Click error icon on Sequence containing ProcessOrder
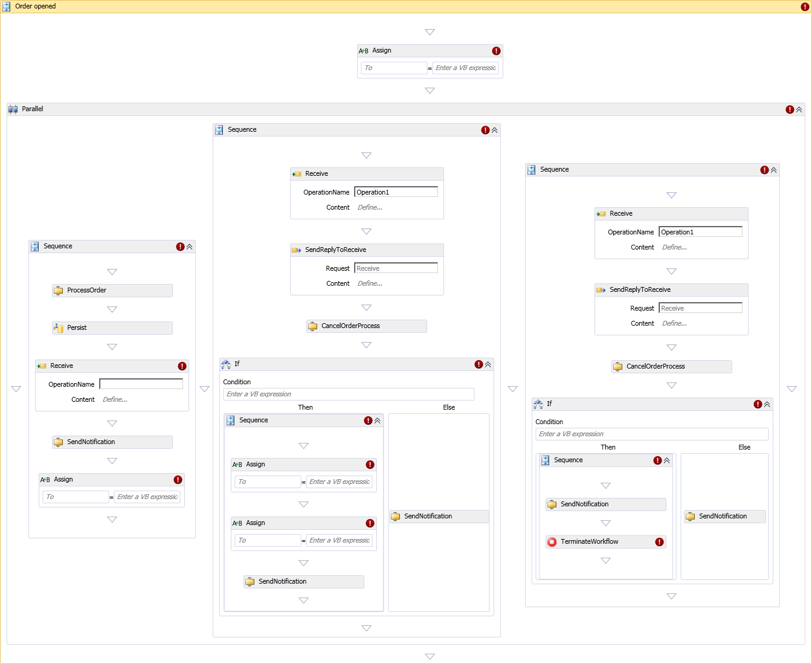Viewport: 812px width, 664px height. pos(180,247)
